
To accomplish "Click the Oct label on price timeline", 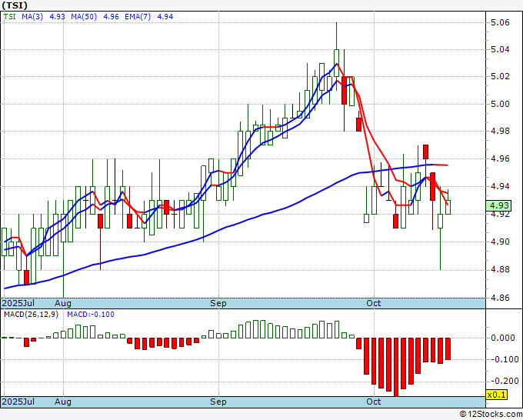I will (x=373, y=303).
